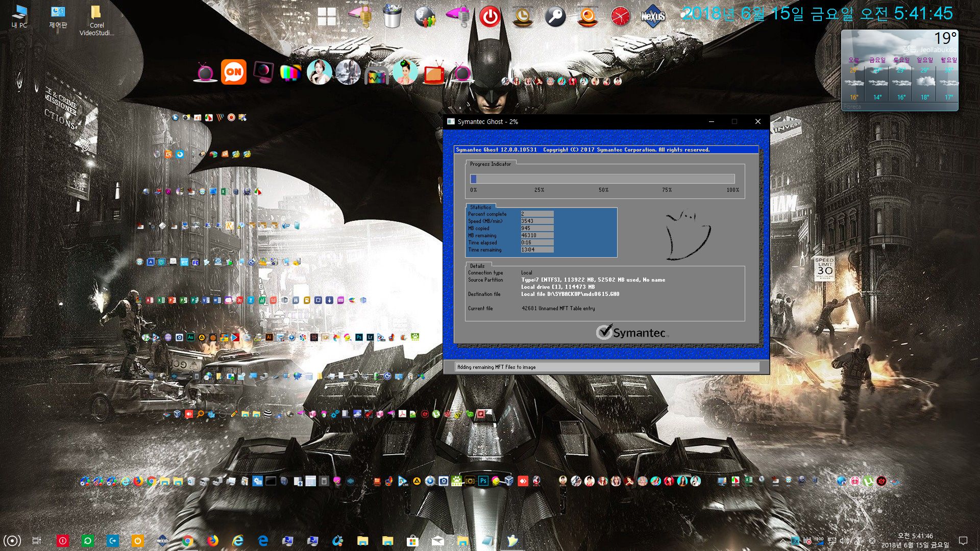Image resolution: width=980 pixels, height=551 pixels.
Task: Open Internet Explorer in the taskbar
Action: pos(238,541)
